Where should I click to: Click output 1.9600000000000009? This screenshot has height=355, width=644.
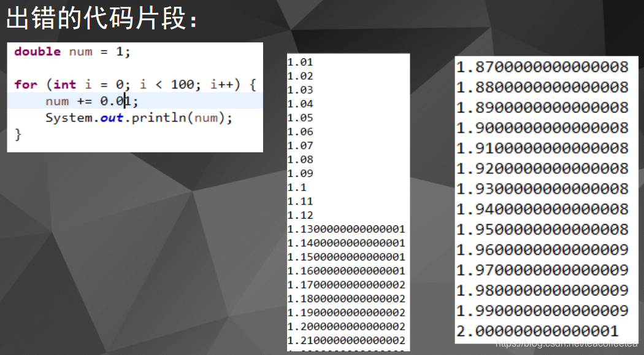click(543, 250)
